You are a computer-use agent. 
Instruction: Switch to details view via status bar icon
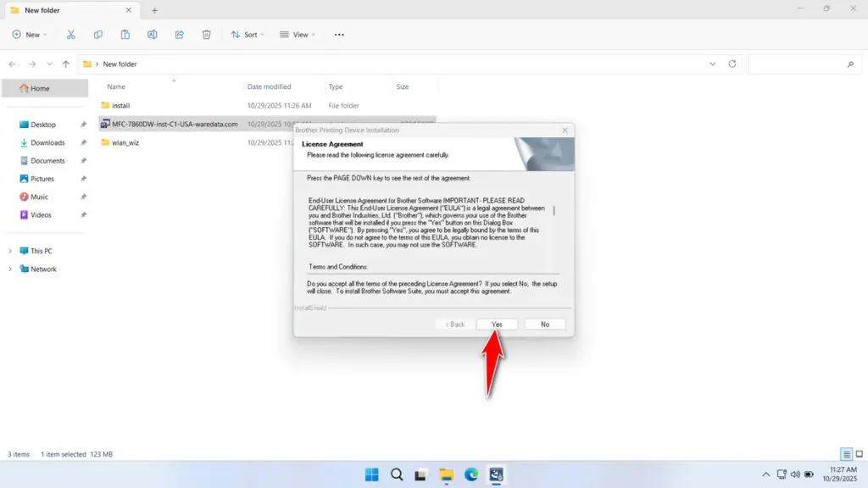pyautogui.click(x=845, y=453)
